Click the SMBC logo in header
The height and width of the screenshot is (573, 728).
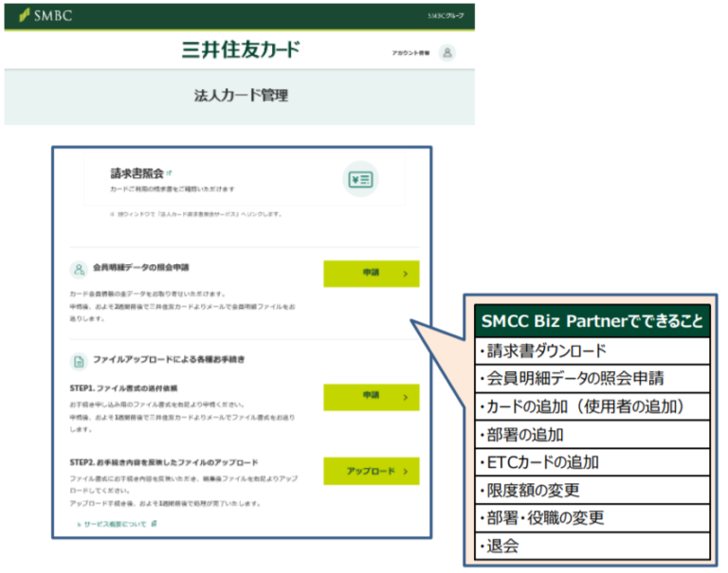[45, 15]
